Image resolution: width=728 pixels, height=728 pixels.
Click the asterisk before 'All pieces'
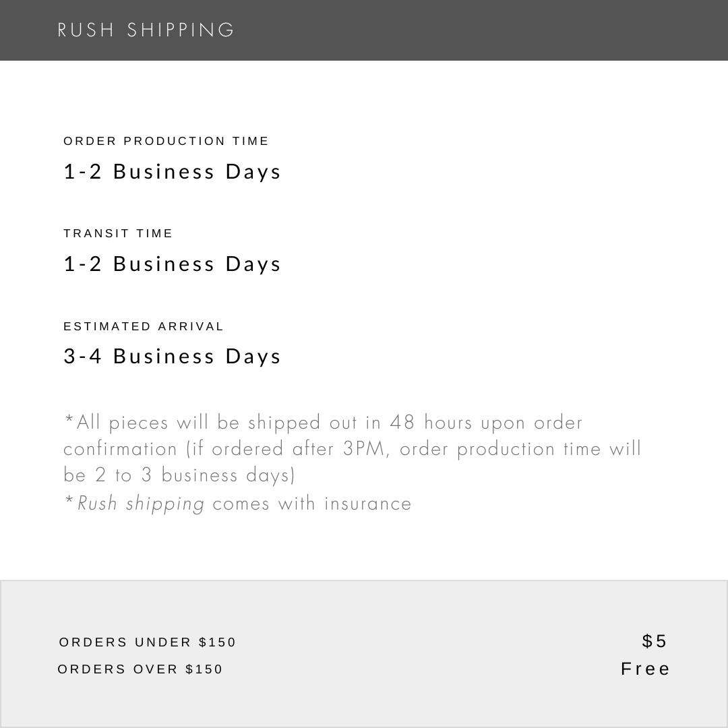pos(69,419)
